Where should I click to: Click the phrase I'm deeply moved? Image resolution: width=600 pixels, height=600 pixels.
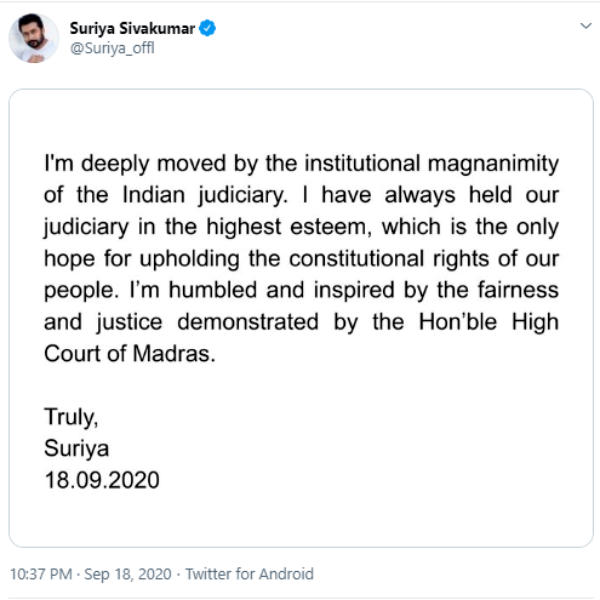pos(135,164)
